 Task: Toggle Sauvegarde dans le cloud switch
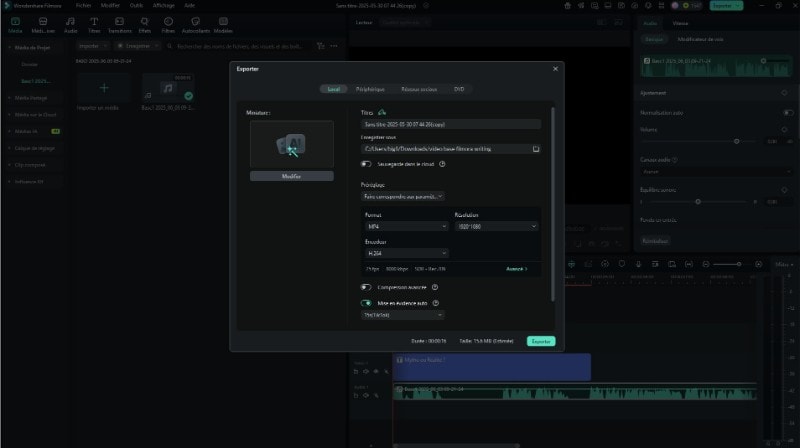pos(366,164)
